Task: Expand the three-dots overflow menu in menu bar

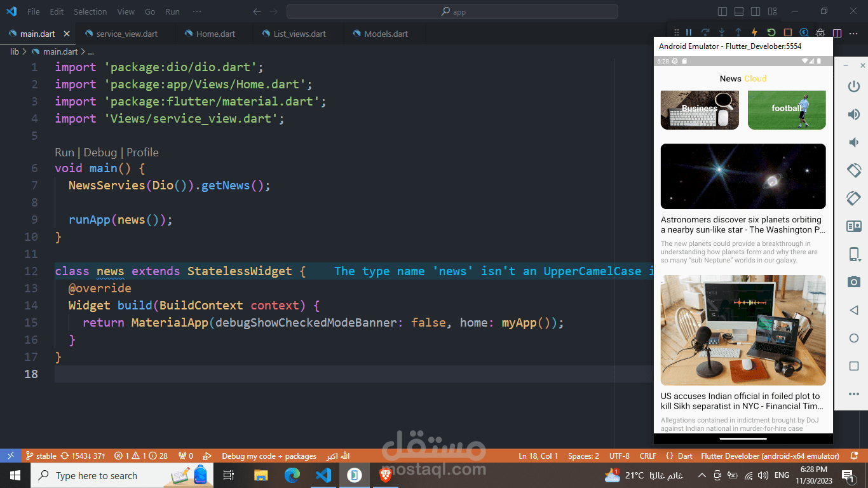Action: [197, 11]
